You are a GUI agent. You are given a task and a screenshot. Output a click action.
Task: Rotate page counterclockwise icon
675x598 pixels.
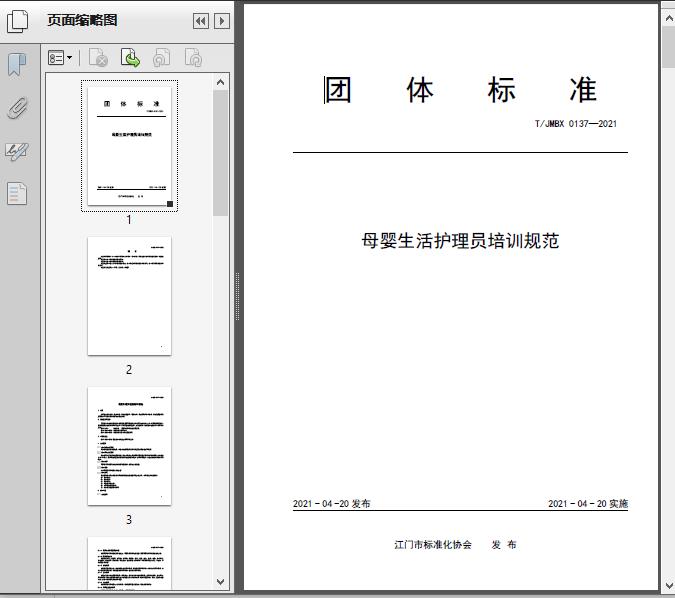pos(162,58)
